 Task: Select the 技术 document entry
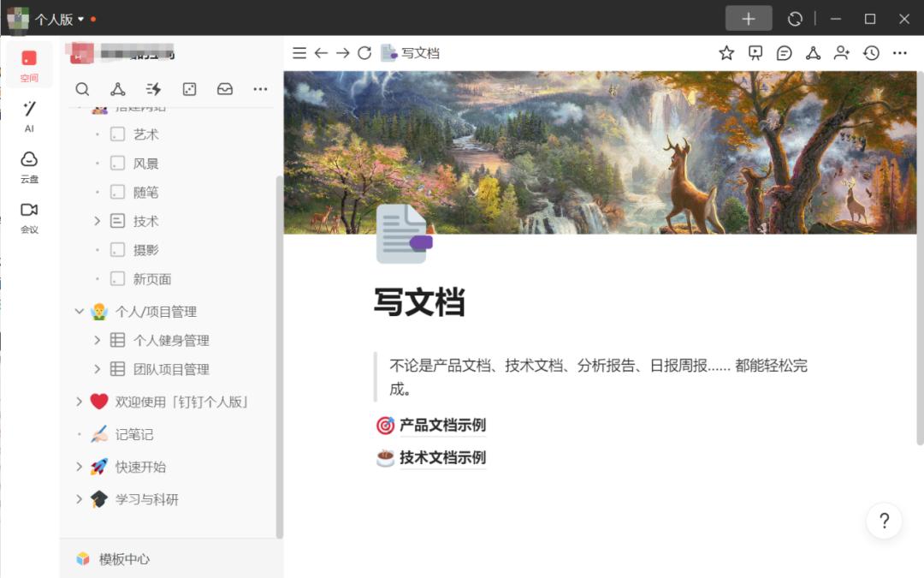tap(145, 221)
